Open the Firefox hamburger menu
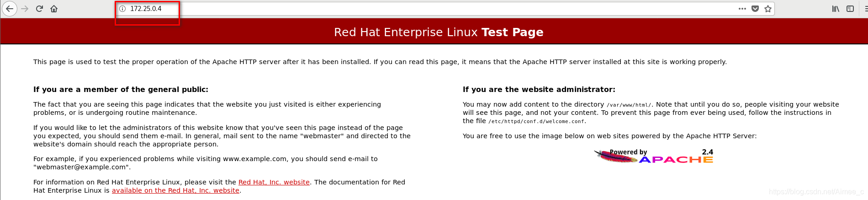 (x=865, y=9)
